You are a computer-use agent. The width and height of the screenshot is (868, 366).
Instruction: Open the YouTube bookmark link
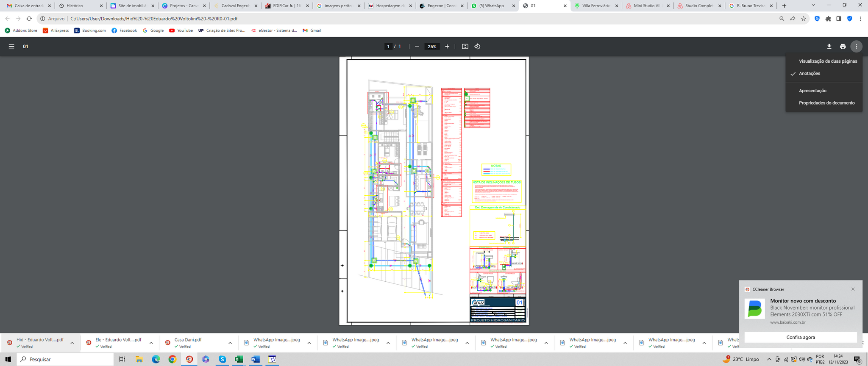[181, 30]
